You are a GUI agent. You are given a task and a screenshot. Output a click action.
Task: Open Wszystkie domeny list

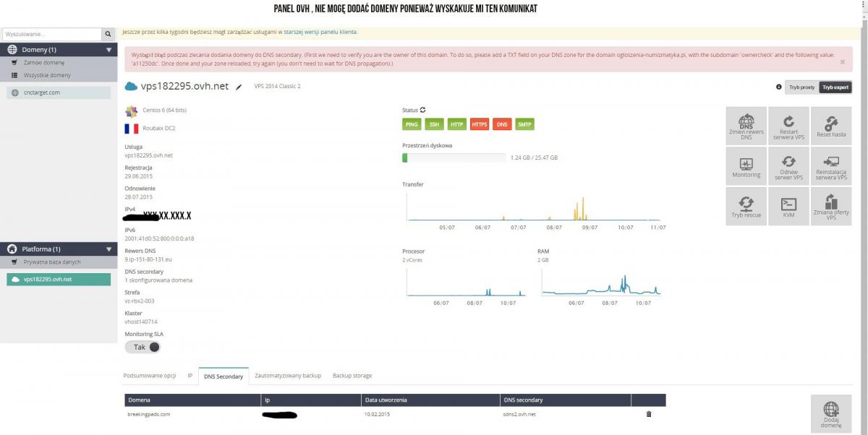(47, 75)
